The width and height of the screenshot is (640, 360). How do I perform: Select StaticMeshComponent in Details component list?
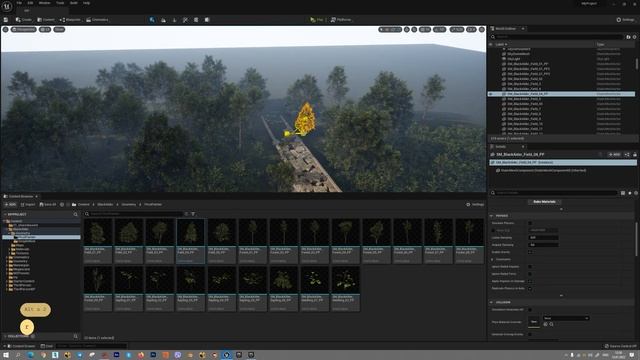click(x=543, y=170)
